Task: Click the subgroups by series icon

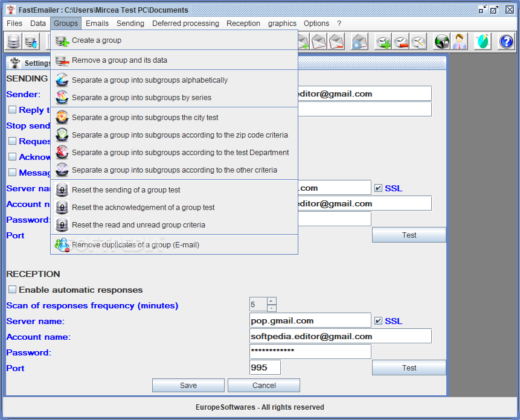Action: [x=62, y=98]
